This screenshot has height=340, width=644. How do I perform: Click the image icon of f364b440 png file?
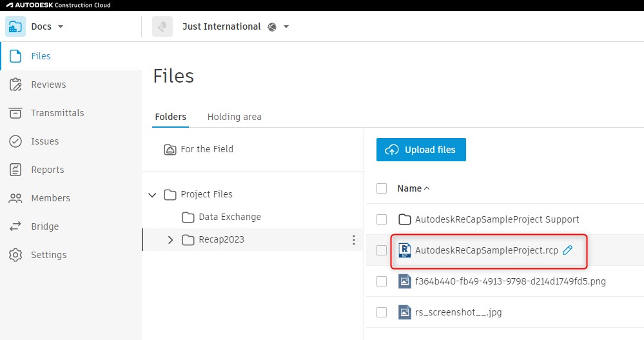tap(405, 281)
